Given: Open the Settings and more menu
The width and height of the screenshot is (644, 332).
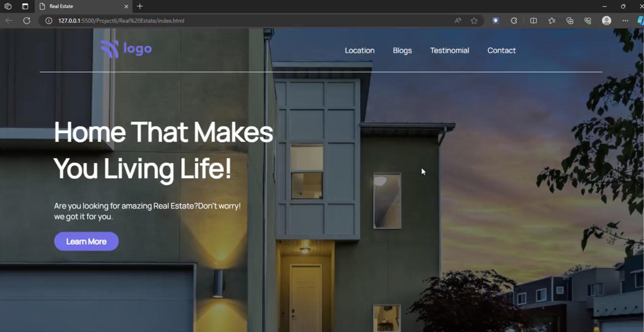Looking at the screenshot, I should click(625, 20).
